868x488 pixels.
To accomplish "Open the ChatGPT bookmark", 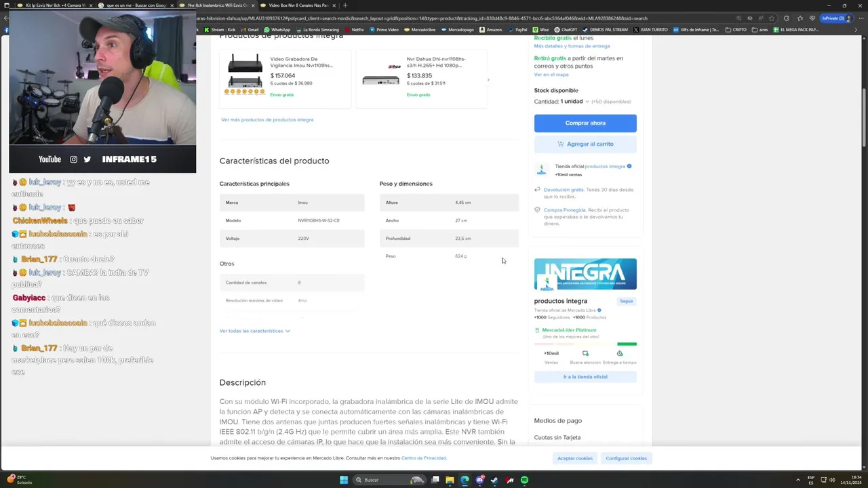I will click(x=566, y=30).
